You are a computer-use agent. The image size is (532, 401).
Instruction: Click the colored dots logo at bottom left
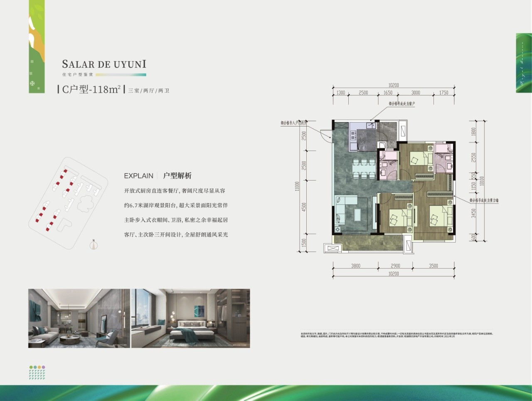[37, 373]
